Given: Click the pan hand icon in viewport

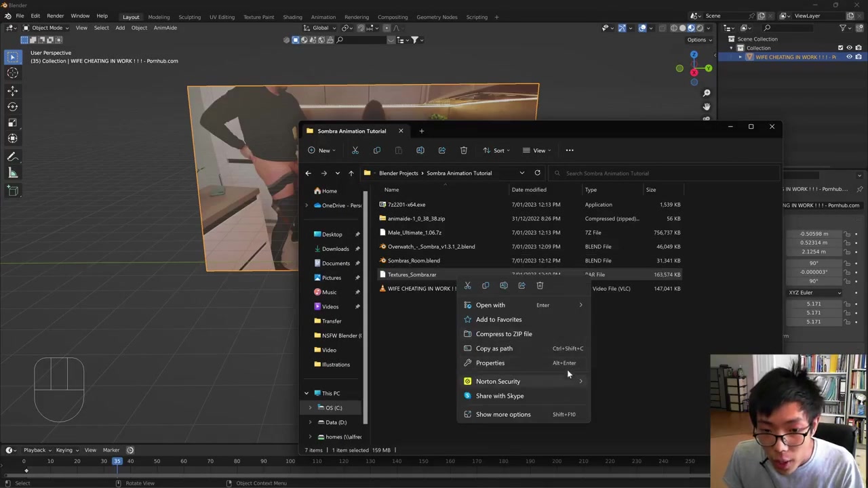Looking at the screenshot, I should [707, 106].
